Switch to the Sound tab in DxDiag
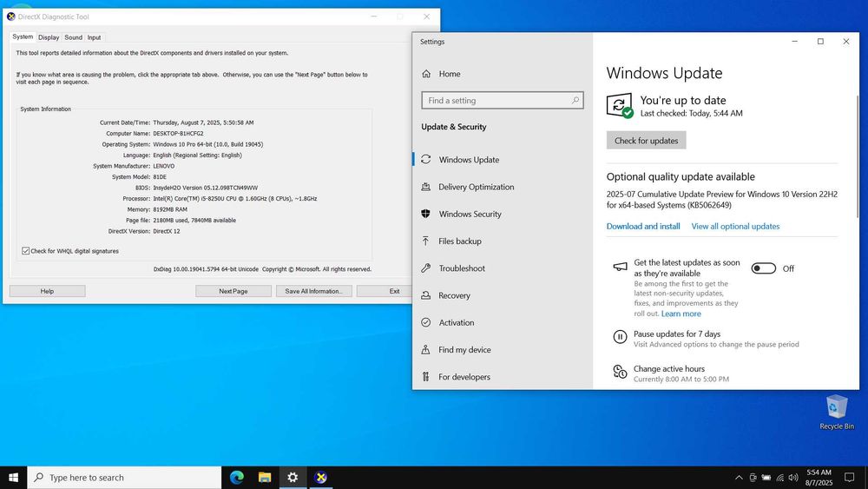 [73, 37]
